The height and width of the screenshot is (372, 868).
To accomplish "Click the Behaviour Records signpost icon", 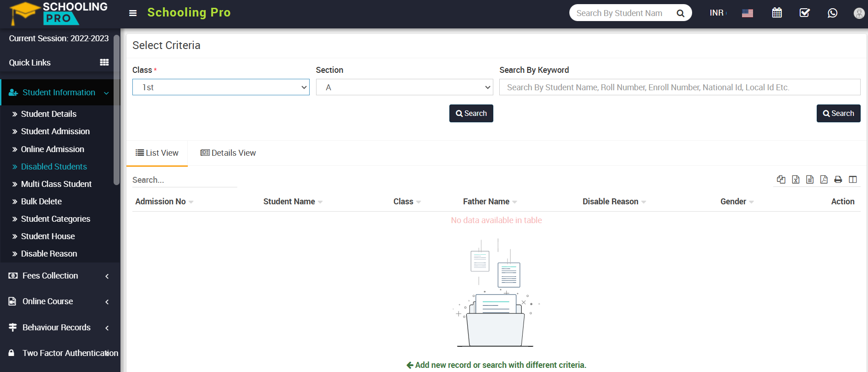I will [x=13, y=327].
